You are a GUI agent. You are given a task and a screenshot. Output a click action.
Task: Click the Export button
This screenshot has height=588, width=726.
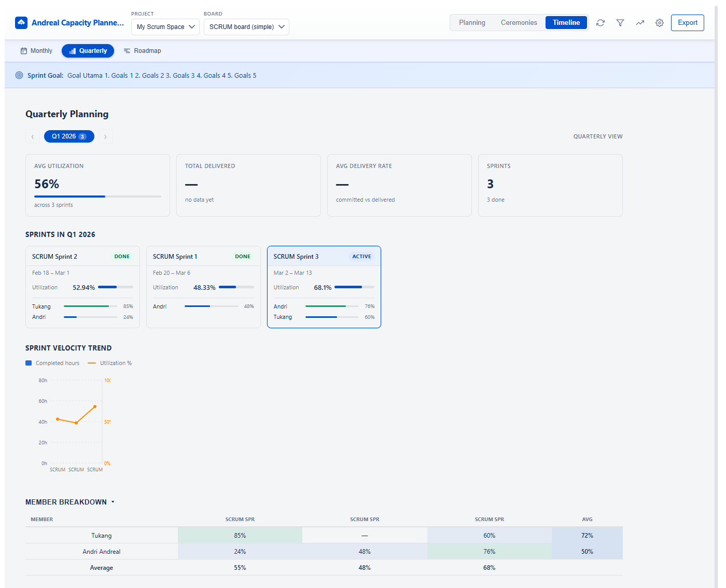click(x=687, y=23)
